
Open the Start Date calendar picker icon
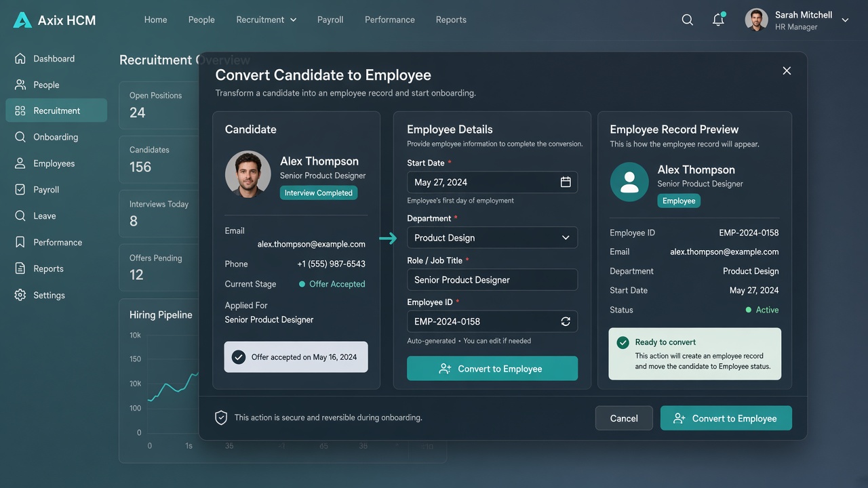[x=566, y=182]
